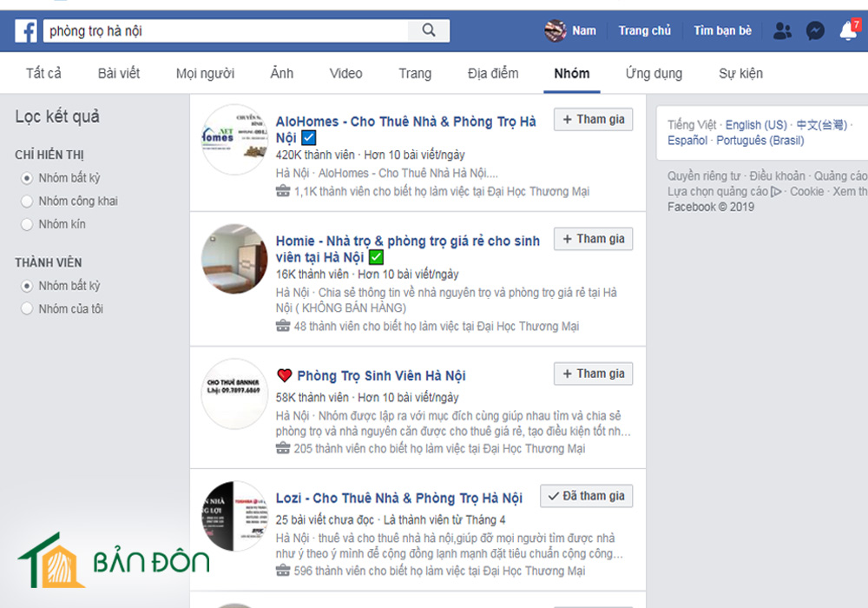Switch to the 'Trang' tab
This screenshot has height=608, width=868.
point(415,74)
